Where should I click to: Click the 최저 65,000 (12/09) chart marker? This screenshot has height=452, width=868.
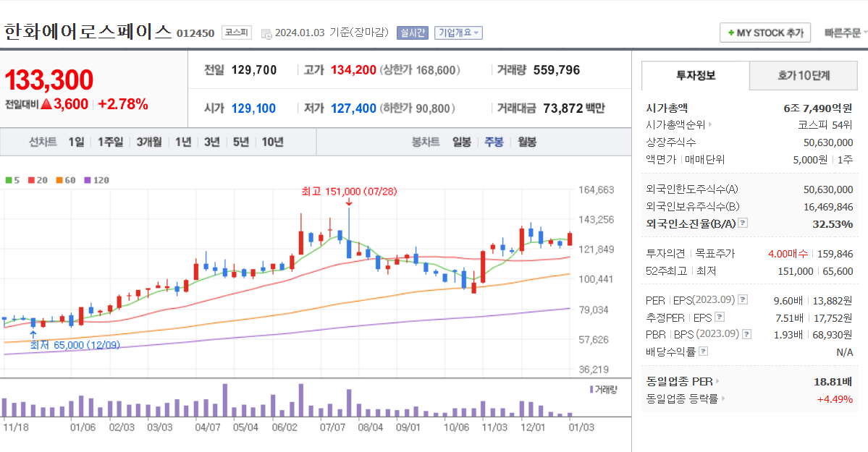click(x=75, y=345)
